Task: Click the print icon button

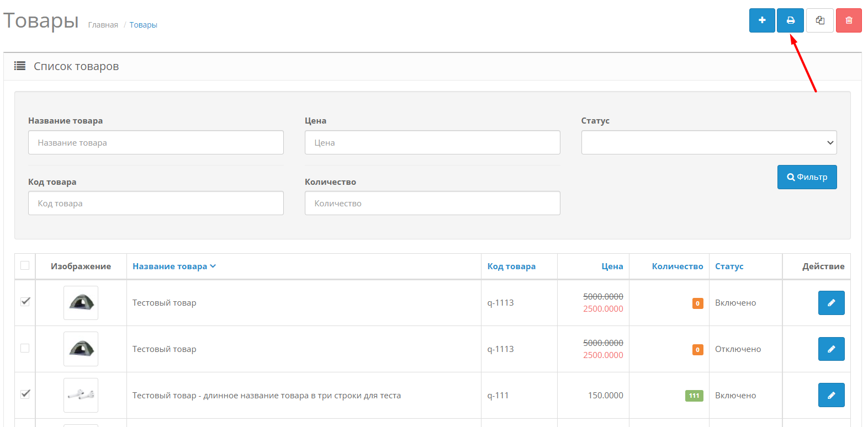Action: click(x=790, y=20)
